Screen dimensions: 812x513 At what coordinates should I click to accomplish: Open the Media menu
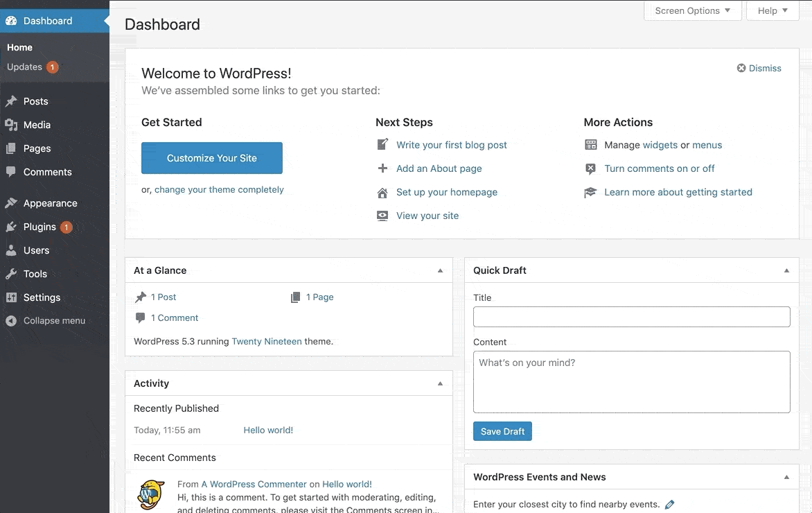pyautogui.click(x=54, y=125)
